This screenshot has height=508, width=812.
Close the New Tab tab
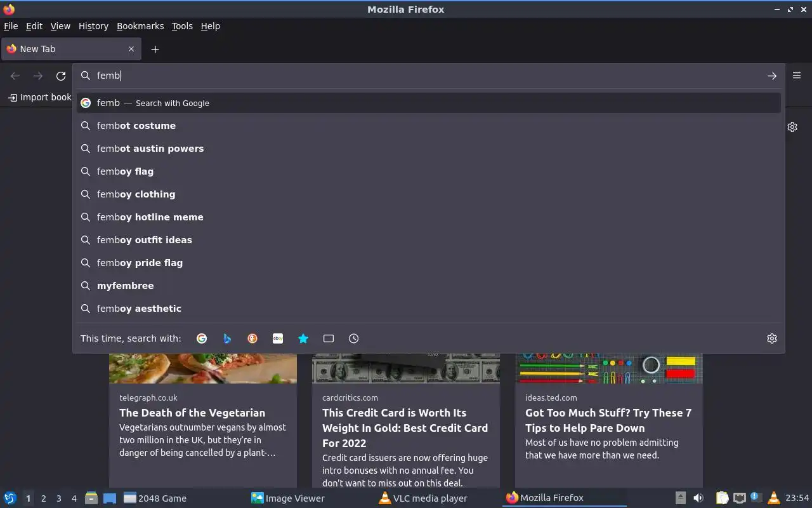click(131, 49)
